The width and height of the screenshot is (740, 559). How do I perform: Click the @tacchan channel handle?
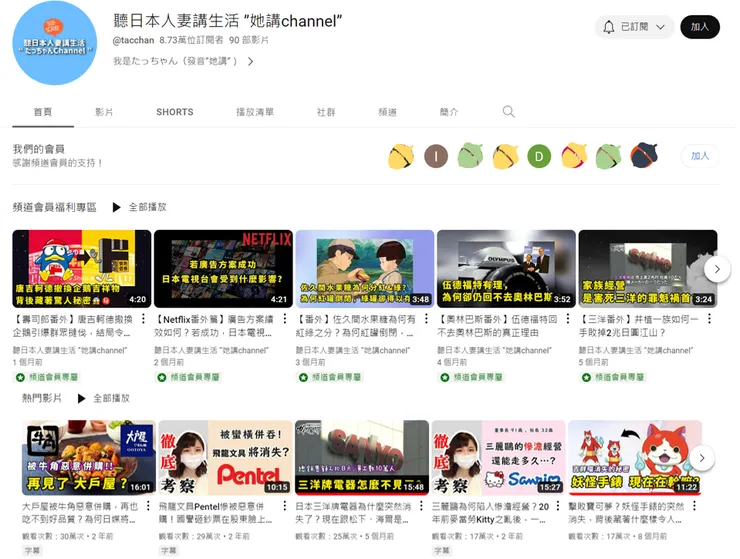point(134,41)
